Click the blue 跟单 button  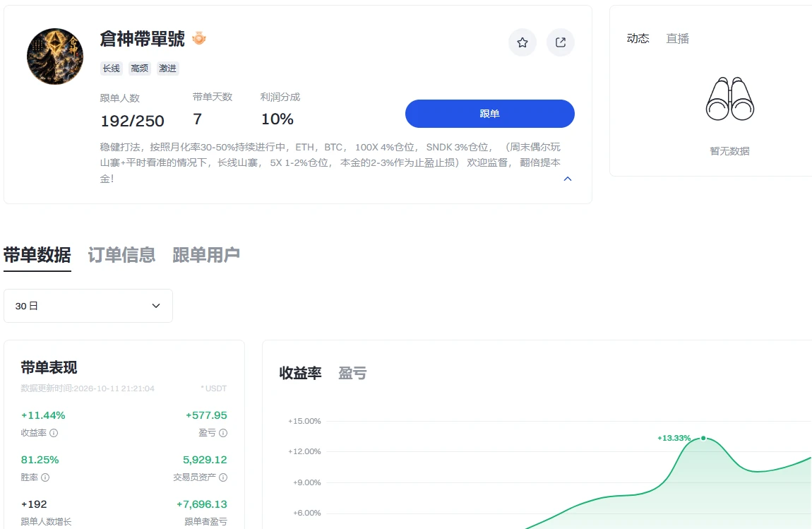[x=490, y=114]
